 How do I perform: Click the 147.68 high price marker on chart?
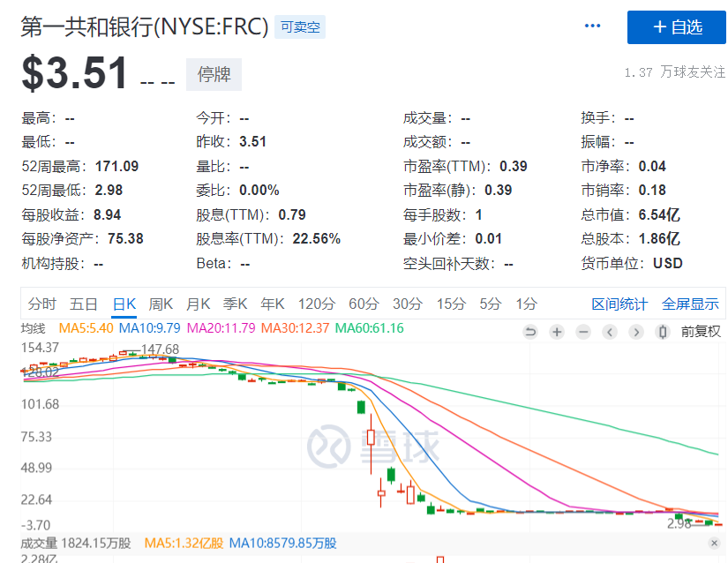160,349
